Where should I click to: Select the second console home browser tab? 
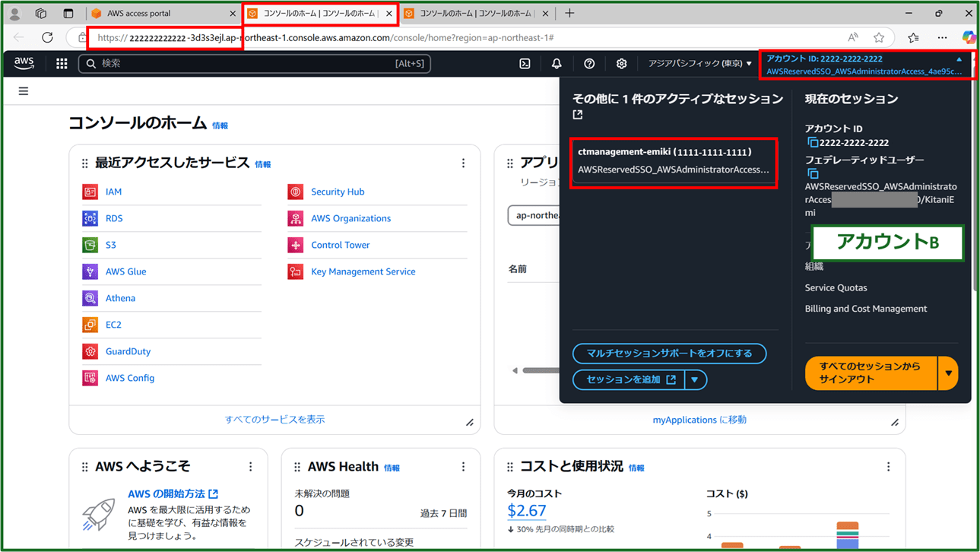tap(320, 14)
